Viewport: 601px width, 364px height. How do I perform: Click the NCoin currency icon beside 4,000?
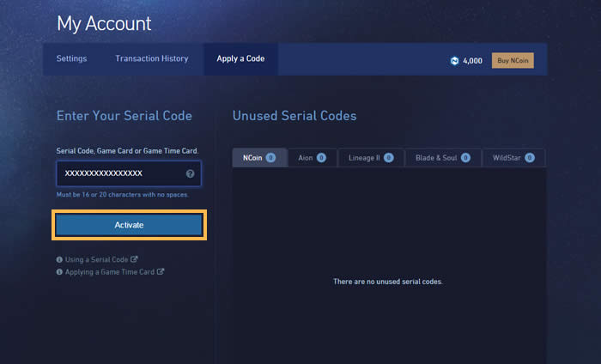pyautogui.click(x=454, y=61)
